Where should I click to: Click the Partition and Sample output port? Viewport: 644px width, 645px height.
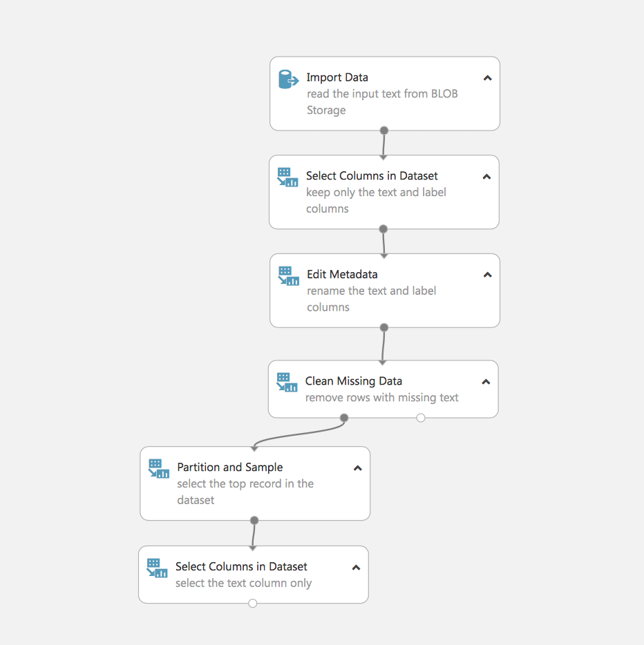click(x=254, y=521)
